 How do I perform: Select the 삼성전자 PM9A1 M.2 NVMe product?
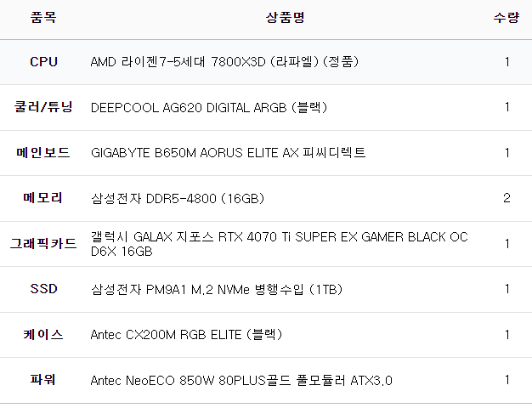point(216,289)
